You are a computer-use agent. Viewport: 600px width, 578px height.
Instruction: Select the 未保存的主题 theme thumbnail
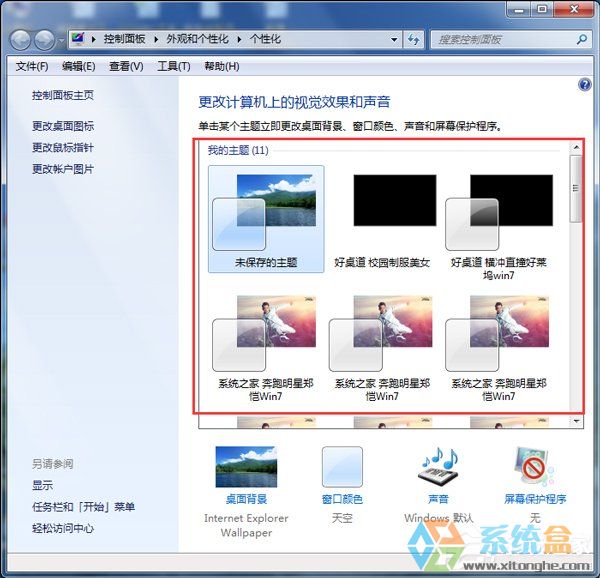(x=266, y=219)
